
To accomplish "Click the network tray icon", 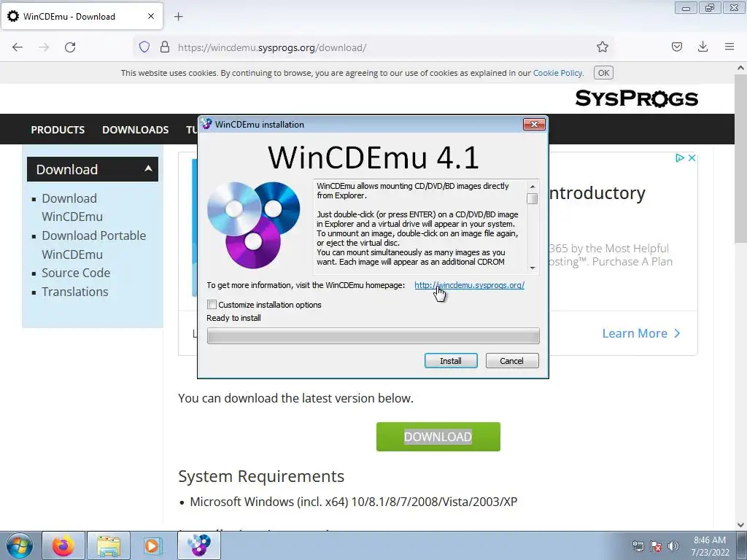I will tap(638, 546).
